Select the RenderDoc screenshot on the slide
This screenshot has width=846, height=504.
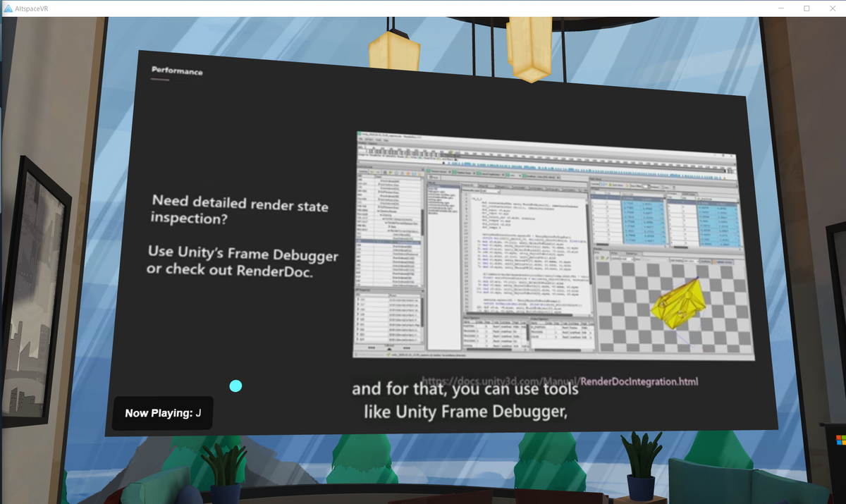553,247
